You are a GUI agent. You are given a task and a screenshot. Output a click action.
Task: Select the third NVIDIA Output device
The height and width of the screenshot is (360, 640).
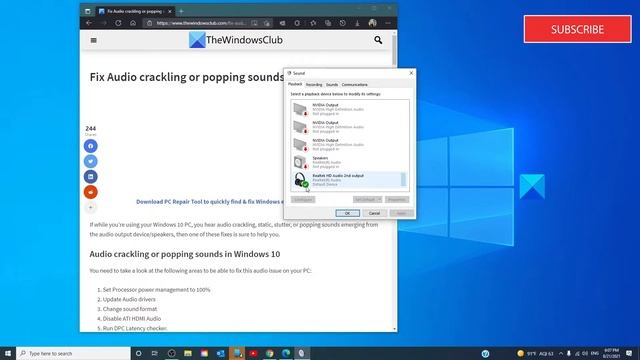point(349,144)
